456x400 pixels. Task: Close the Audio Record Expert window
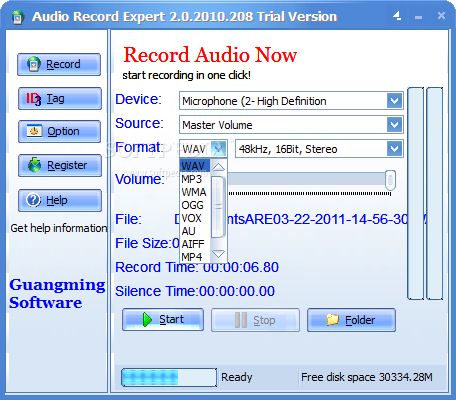(441, 15)
